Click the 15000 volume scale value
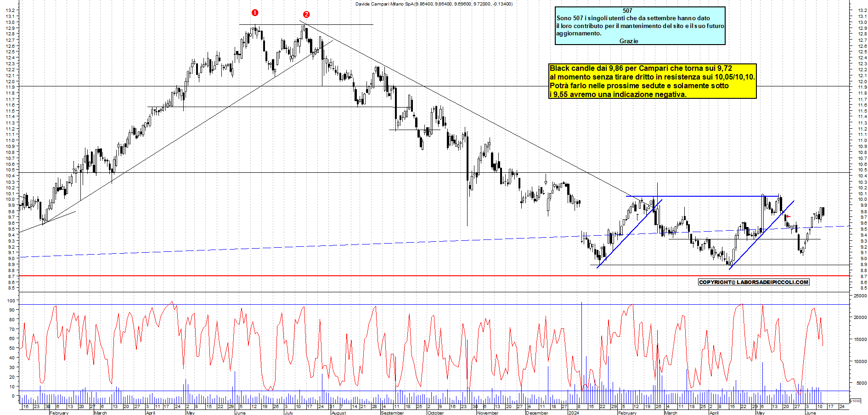The height and width of the screenshot is (415, 868). [x=860, y=339]
